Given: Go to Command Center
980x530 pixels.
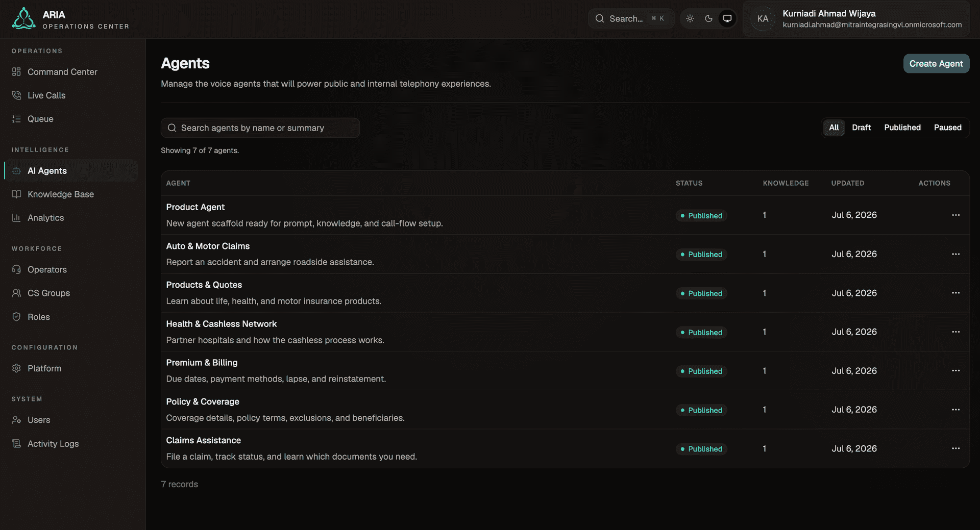Looking at the screenshot, I should point(71,72).
